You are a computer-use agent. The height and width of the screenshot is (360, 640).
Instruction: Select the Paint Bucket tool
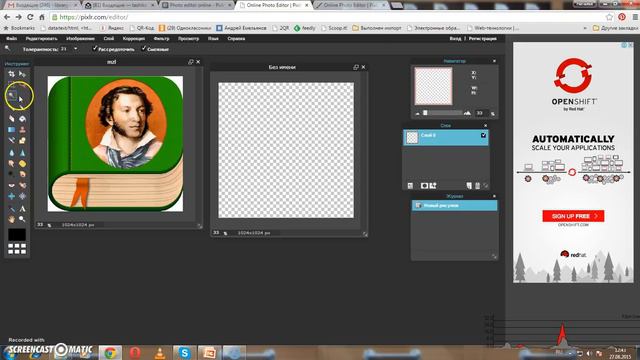pos(22,119)
